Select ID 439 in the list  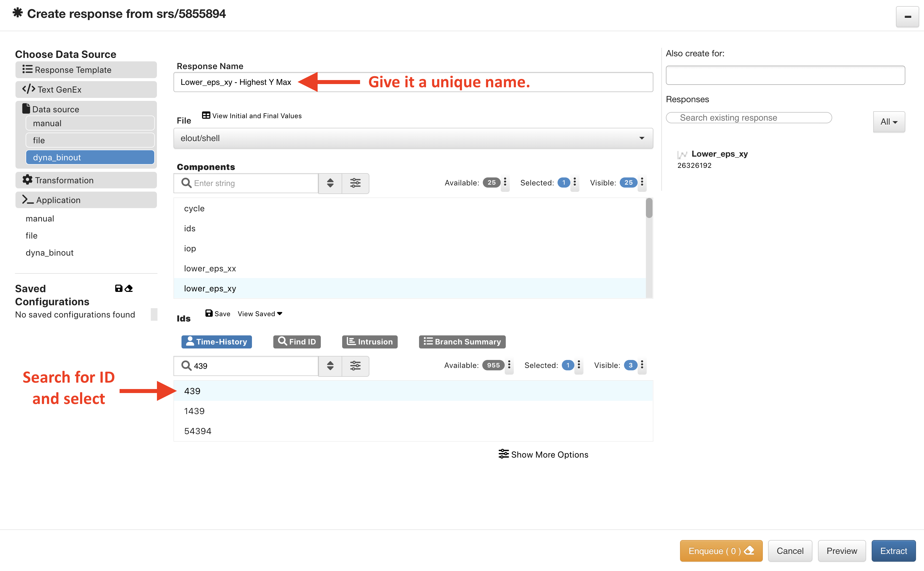[192, 391]
